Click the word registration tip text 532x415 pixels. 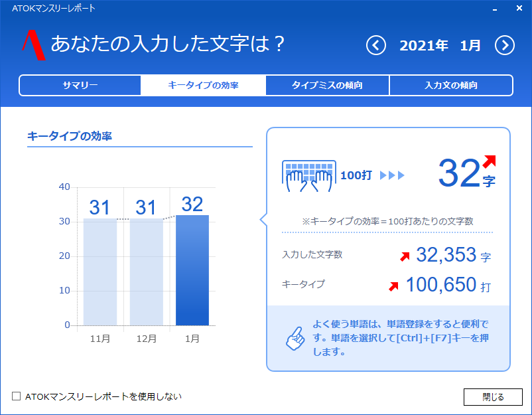pyautogui.click(x=400, y=338)
